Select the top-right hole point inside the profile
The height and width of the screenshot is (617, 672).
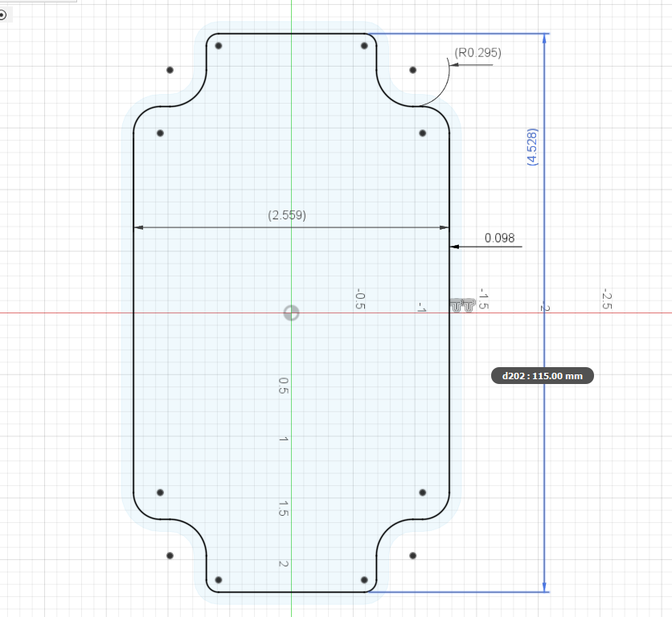pyautogui.click(x=422, y=133)
